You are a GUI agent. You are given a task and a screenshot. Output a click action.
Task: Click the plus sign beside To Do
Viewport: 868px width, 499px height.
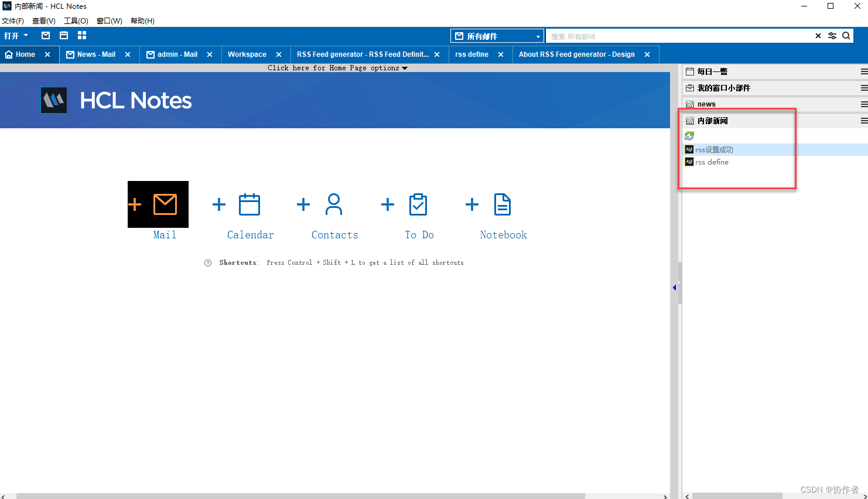coord(387,204)
